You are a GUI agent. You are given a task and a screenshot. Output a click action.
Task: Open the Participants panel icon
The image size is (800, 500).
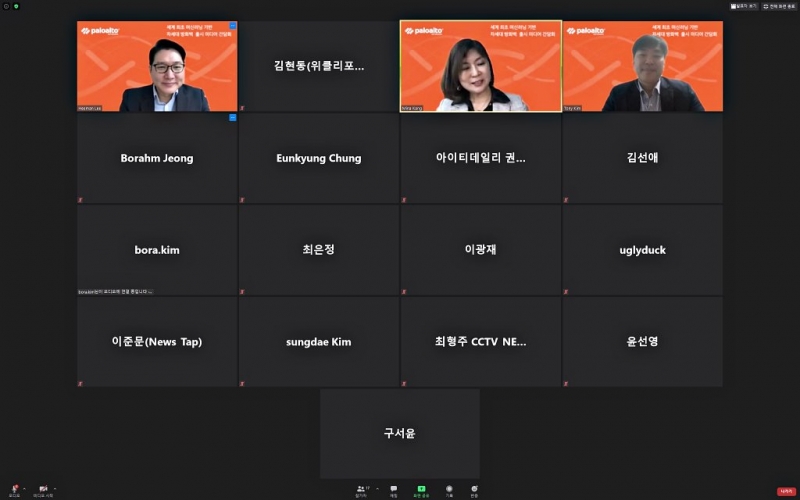tap(362, 491)
